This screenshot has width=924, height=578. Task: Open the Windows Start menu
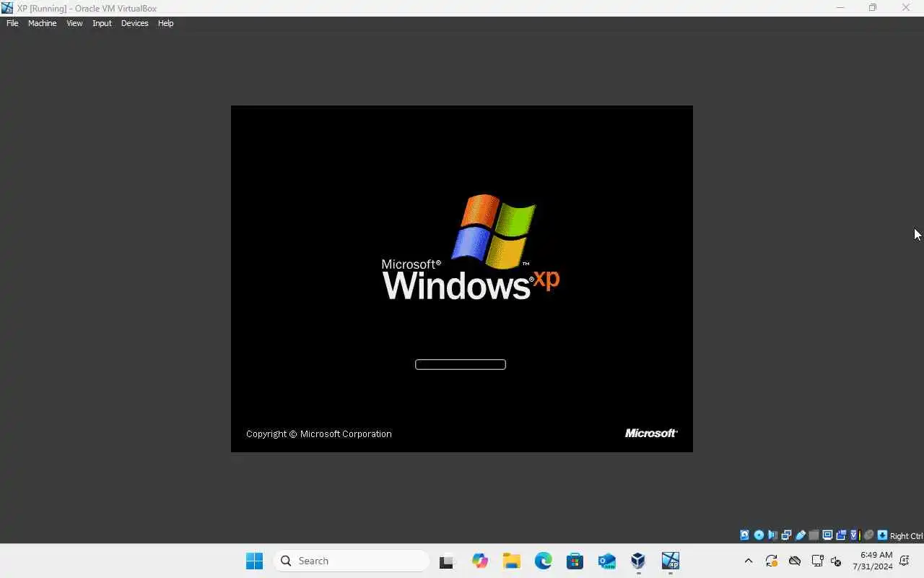tap(254, 561)
